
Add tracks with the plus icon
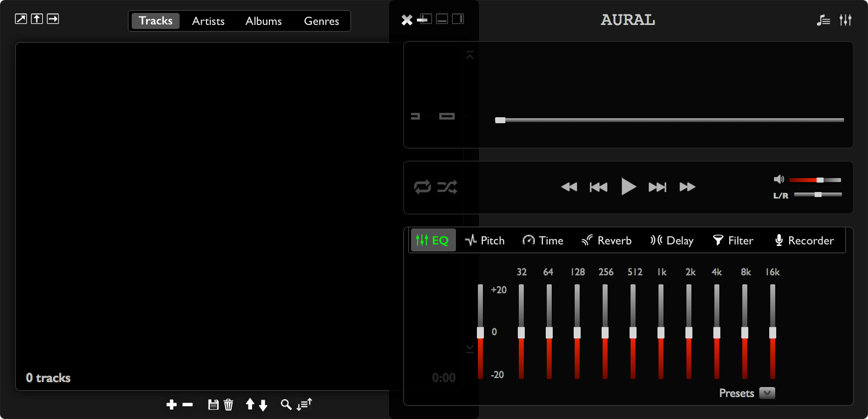172,405
